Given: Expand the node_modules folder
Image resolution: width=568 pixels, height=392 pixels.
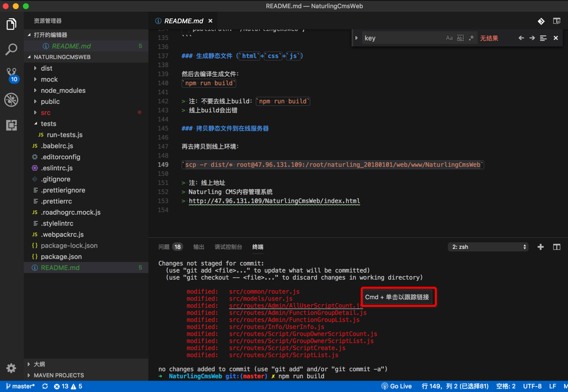Looking at the screenshot, I should (86, 91).
